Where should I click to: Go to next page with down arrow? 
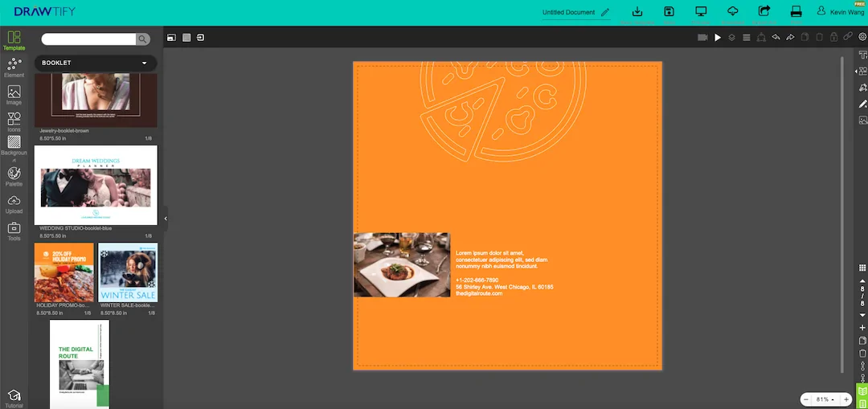pyautogui.click(x=862, y=315)
